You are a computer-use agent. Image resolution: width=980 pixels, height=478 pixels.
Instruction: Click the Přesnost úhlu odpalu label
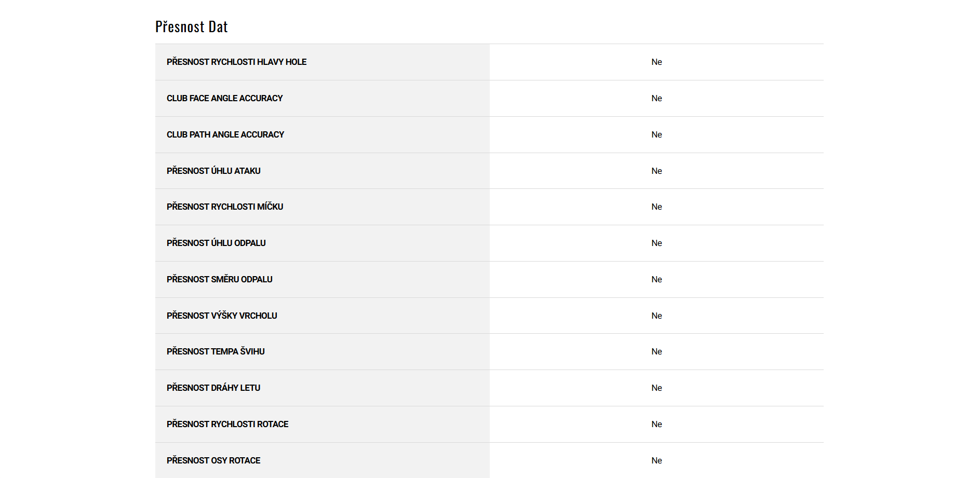point(216,243)
